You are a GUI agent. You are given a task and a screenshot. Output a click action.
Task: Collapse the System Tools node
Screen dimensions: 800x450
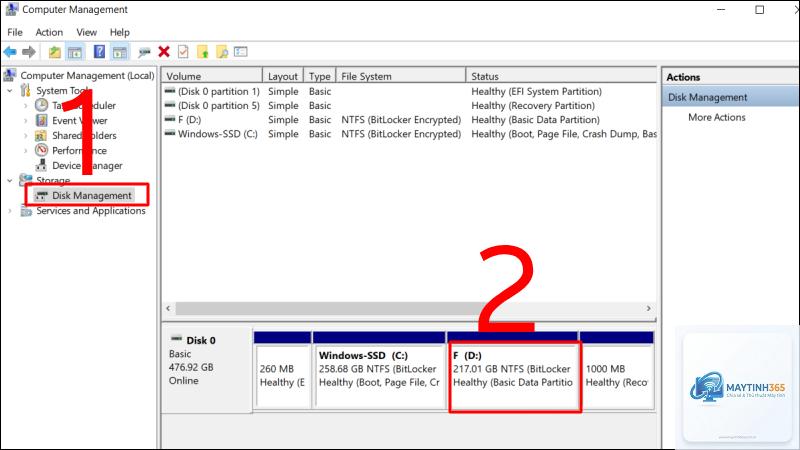pyautogui.click(x=10, y=90)
